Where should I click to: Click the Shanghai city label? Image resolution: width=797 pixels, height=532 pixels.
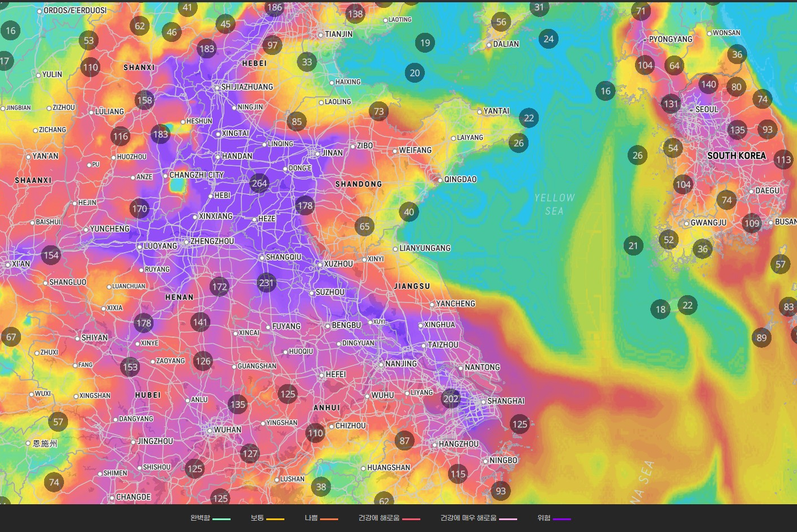click(505, 401)
